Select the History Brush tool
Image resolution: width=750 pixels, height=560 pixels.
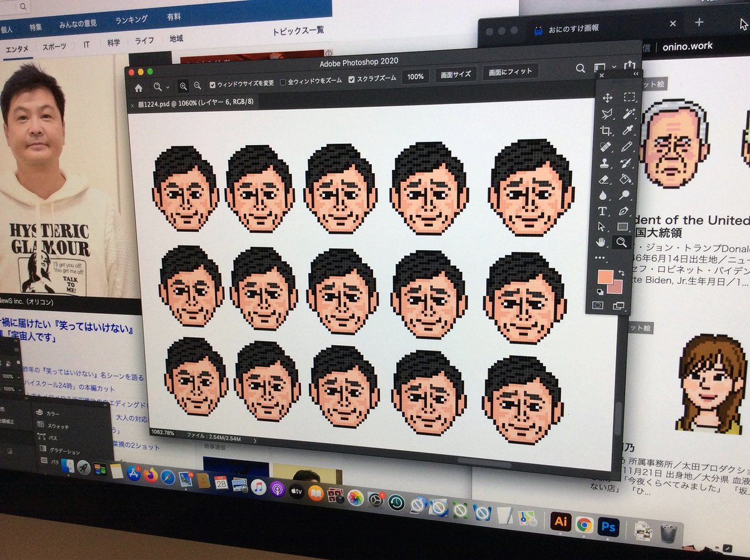click(627, 162)
